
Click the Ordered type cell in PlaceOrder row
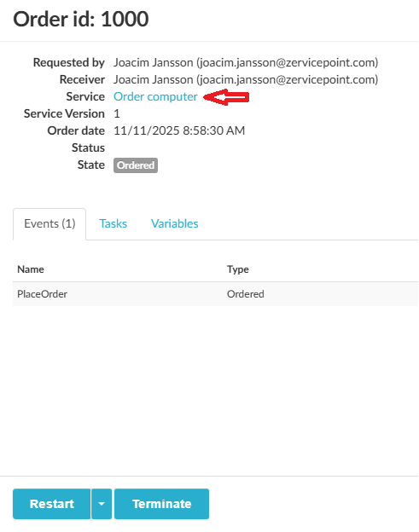[x=246, y=294]
